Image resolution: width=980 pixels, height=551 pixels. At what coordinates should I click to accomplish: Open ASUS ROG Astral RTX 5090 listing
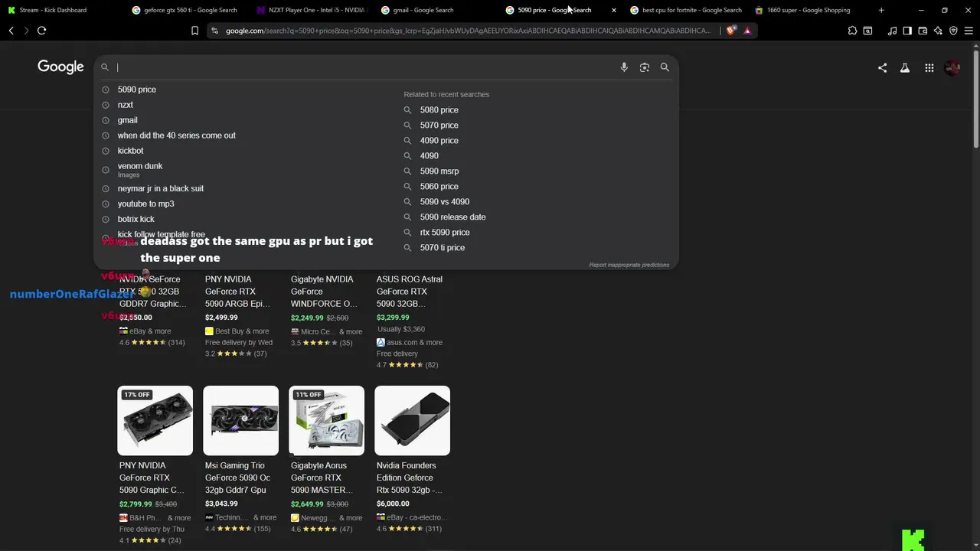[410, 292]
